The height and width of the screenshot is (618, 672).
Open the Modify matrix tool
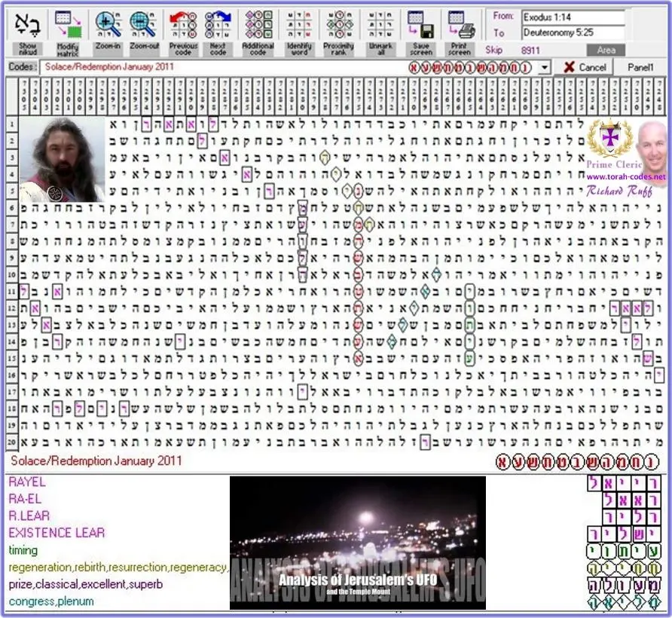[x=69, y=24]
